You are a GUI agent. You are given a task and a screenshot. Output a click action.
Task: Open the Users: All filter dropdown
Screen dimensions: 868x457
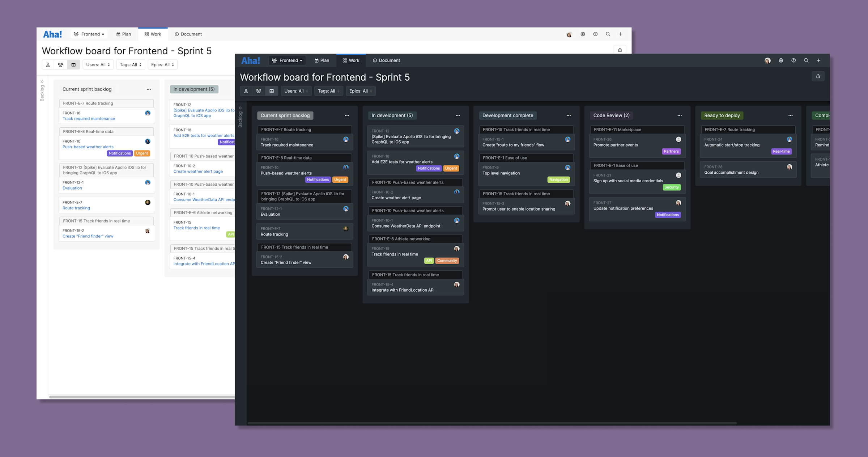(296, 91)
